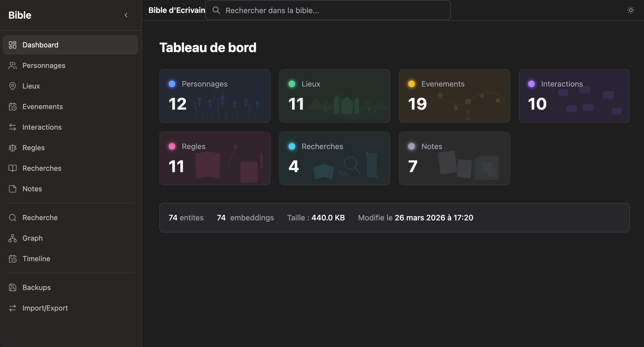Click the '74 embeddings' statistic

click(245, 218)
